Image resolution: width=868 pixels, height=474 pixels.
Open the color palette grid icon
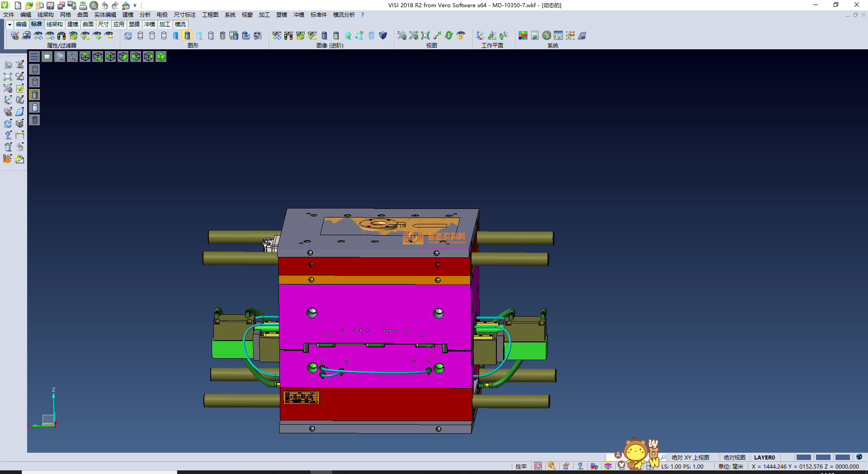(523, 36)
